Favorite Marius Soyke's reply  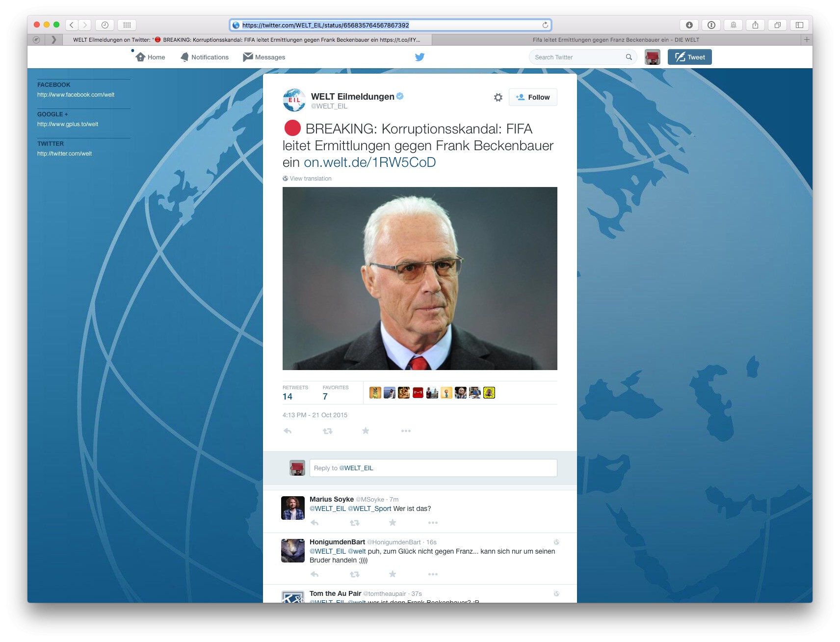click(x=393, y=522)
